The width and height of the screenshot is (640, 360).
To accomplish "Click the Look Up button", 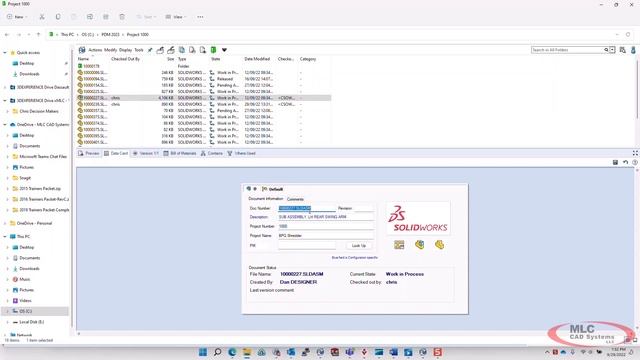I will [359, 245].
